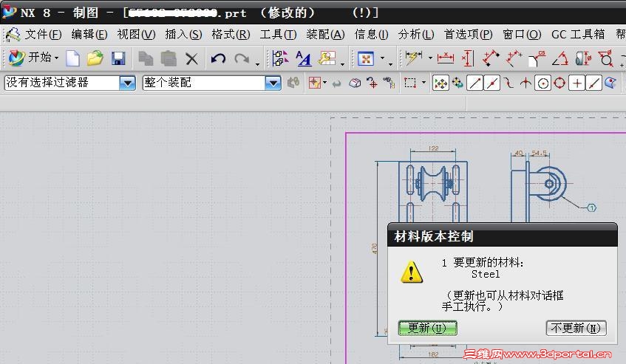
Task: Click the general selection filters icon
Action: coord(315,83)
